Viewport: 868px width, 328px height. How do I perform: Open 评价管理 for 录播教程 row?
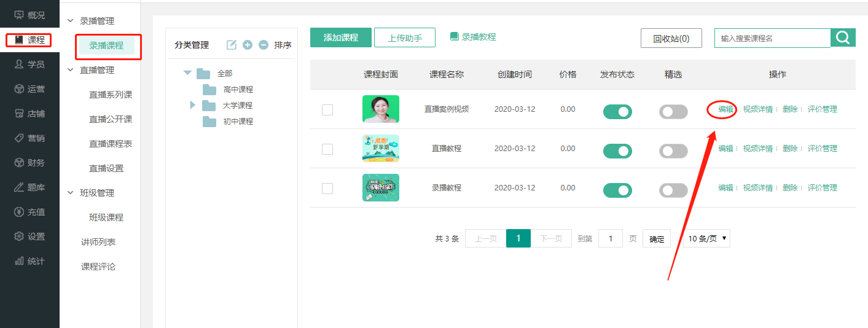823,188
